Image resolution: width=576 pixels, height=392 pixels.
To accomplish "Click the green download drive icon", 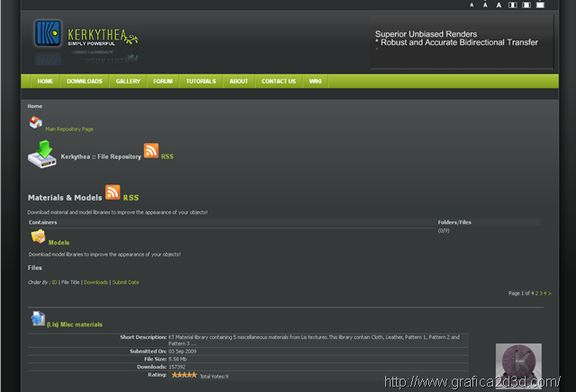I will coord(41,154).
